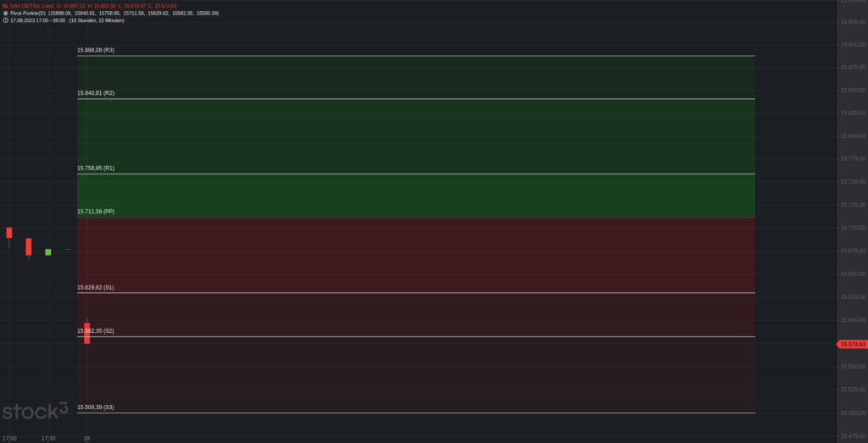The image size is (868, 443).
Task: Select the 15.840,81 (R2) pivot line label
Action: pos(96,93)
